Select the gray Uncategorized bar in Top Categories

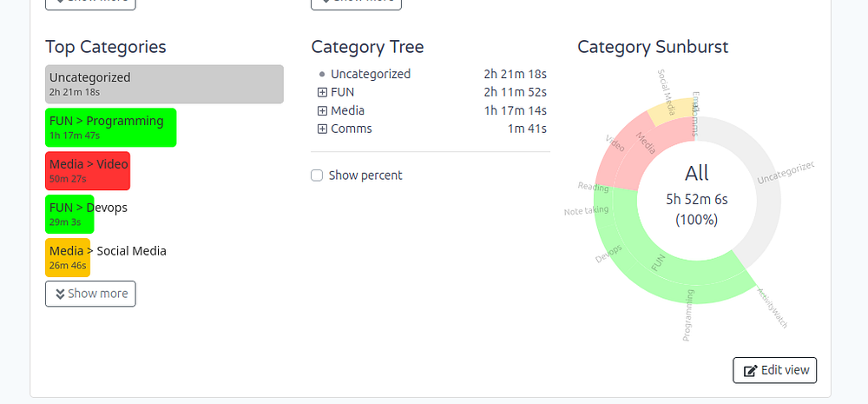click(164, 84)
